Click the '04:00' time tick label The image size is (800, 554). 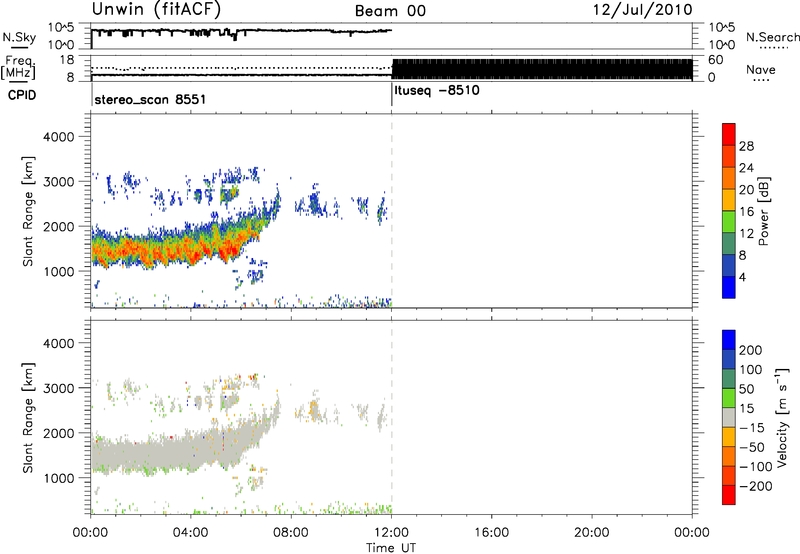(191, 533)
